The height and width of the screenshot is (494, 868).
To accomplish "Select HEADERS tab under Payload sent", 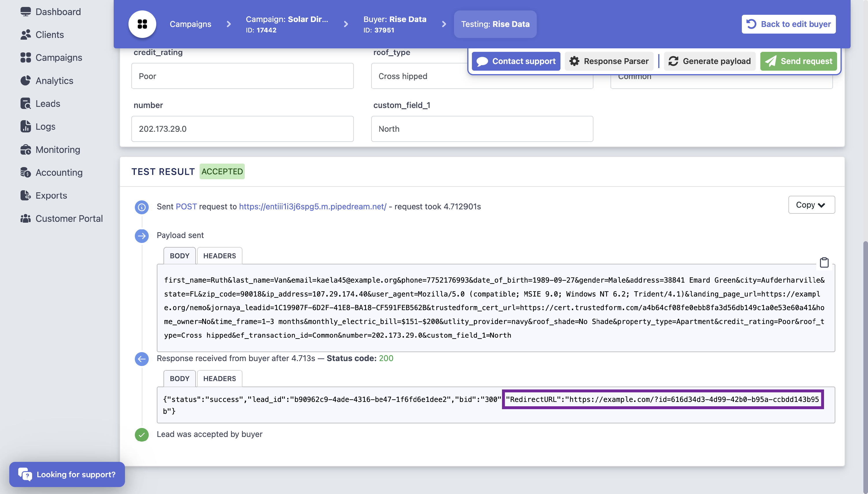I will point(220,256).
